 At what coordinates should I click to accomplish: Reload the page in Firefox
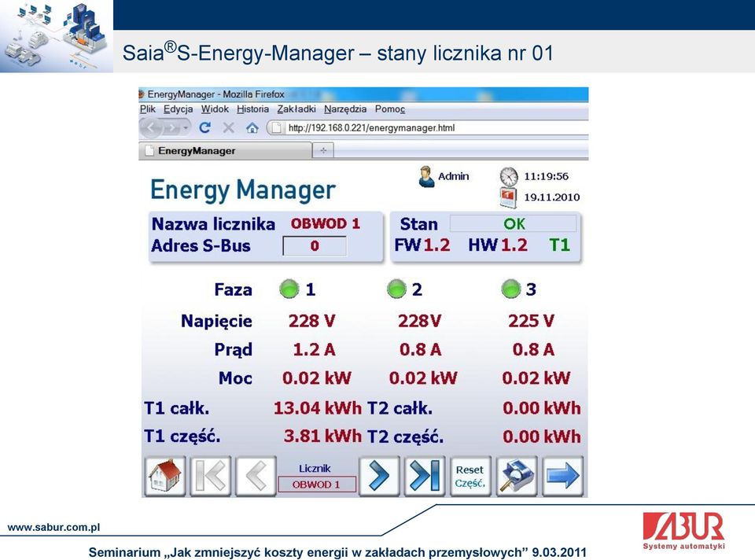(x=204, y=127)
